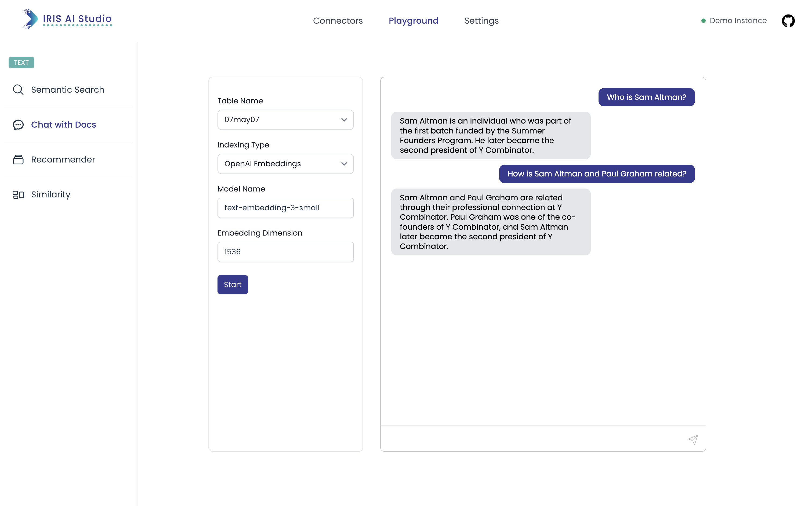Viewport: 812px width, 506px height.
Task: Focus the Model Name text field
Action: click(x=285, y=208)
